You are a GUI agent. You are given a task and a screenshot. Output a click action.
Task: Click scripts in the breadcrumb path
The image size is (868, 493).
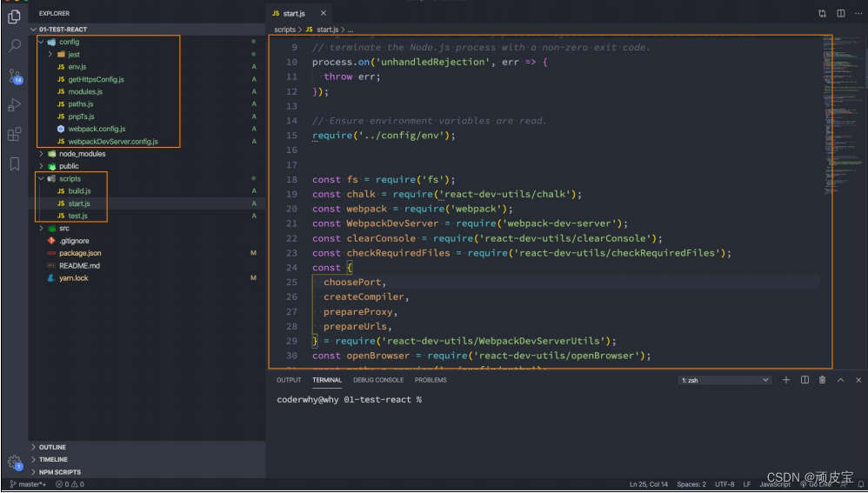coord(285,30)
